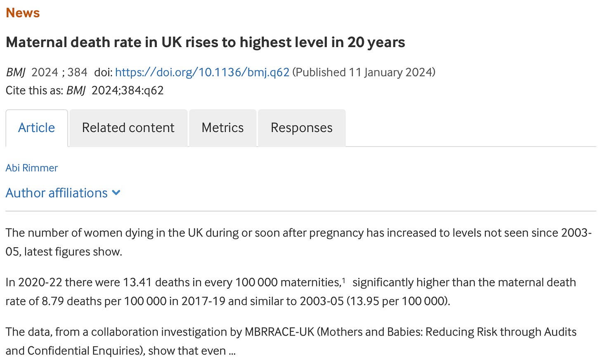
Task: Click the 'Published 11 January 2024' date text
Action: pos(364,72)
